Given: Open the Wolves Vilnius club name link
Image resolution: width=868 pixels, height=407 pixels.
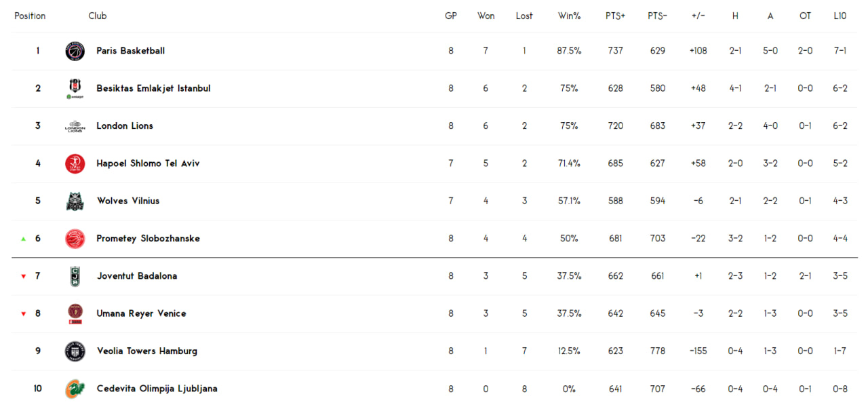Looking at the screenshot, I should pos(128,201).
